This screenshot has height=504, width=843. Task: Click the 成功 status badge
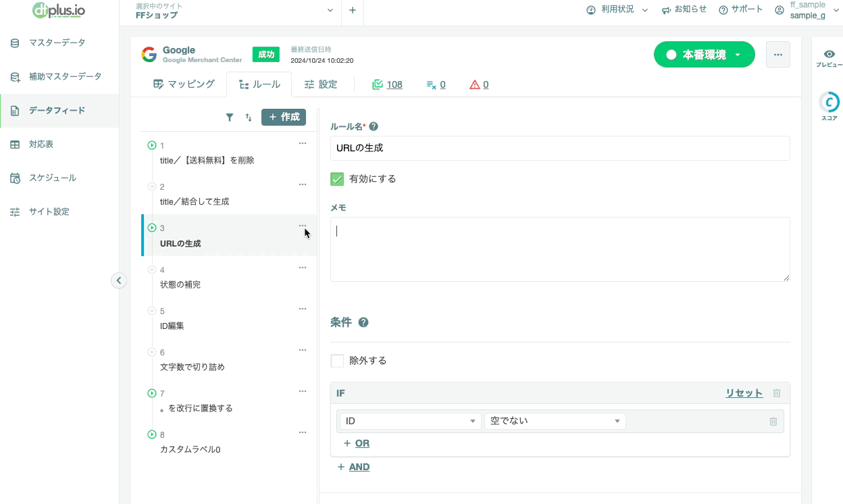coord(266,55)
